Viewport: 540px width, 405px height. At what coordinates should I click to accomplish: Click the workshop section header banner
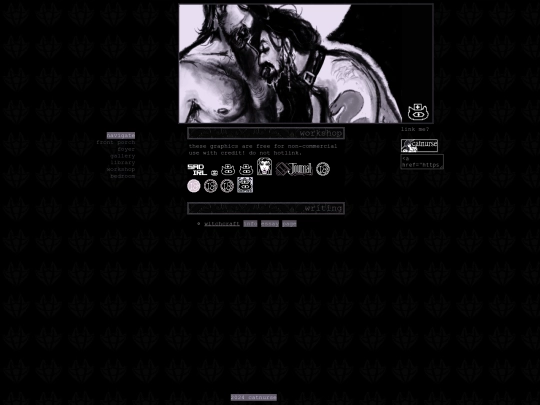(266, 133)
